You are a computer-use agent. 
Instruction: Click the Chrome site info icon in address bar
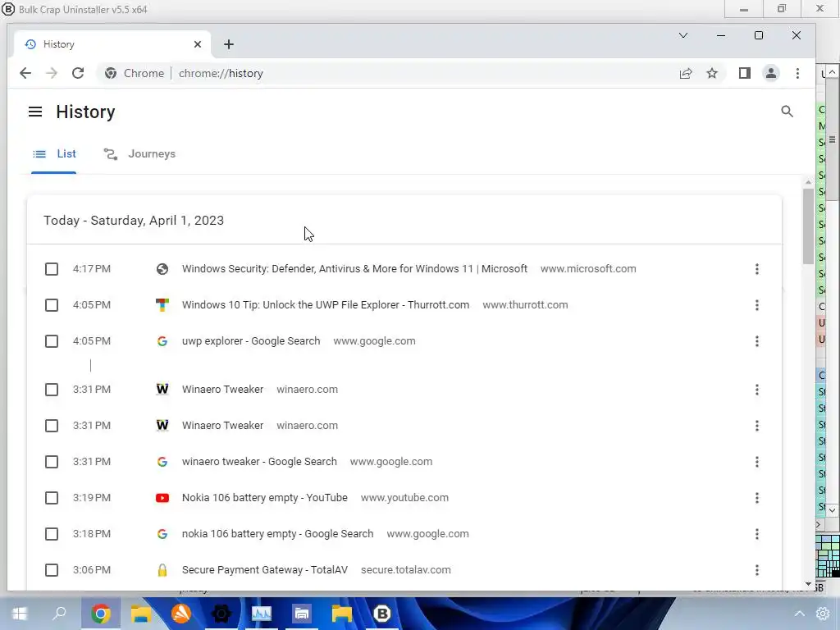click(111, 73)
